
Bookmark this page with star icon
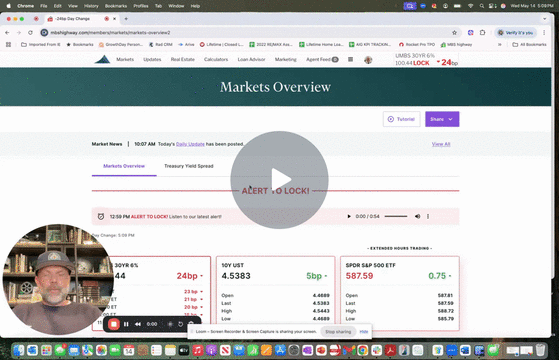click(x=454, y=32)
